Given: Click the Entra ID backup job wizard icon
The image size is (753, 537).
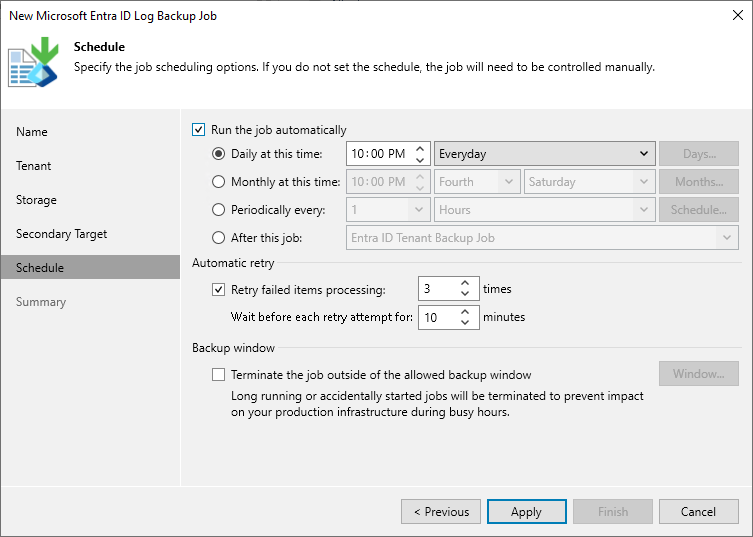Looking at the screenshot, I should point(33,62).
